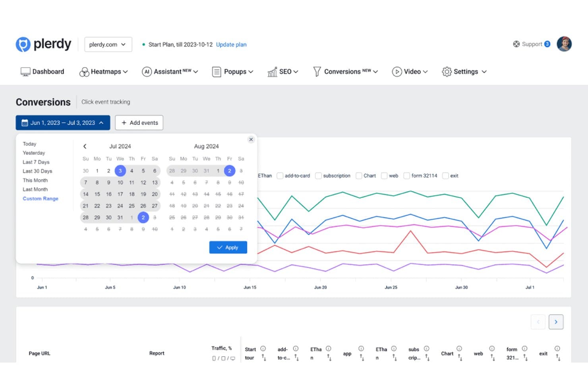Go to previous month in calendar

point(85,146)
